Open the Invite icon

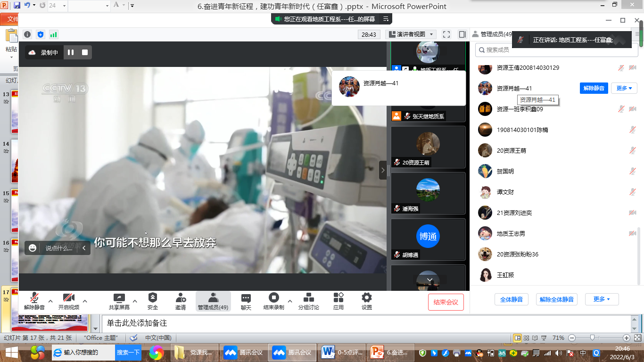tap(181, 298)
